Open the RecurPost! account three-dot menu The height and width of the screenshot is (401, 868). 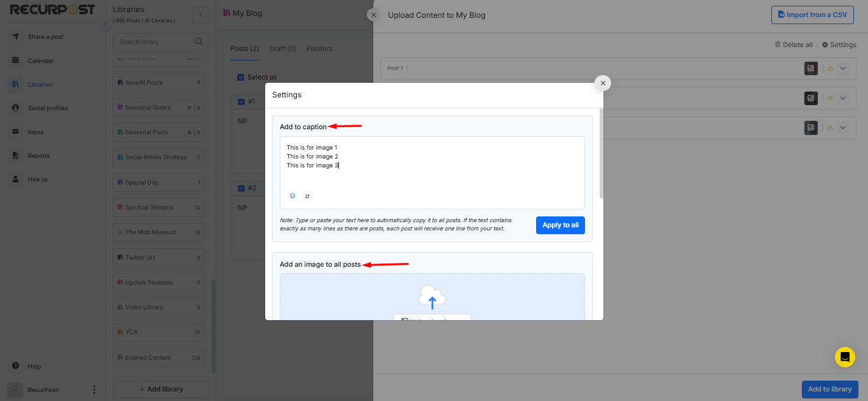pos(94,390)
